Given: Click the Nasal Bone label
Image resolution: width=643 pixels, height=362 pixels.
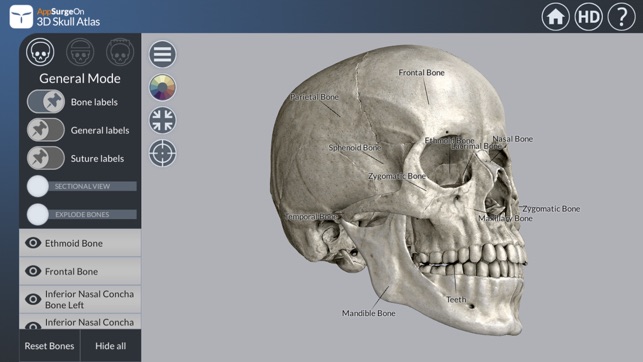Looking at the screenshot, I should point(513,139).
